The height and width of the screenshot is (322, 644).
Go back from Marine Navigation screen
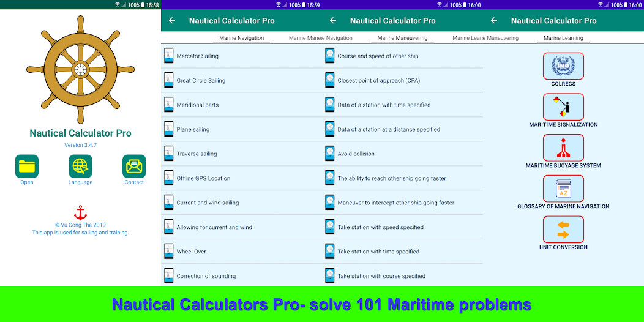coord(172,21)
